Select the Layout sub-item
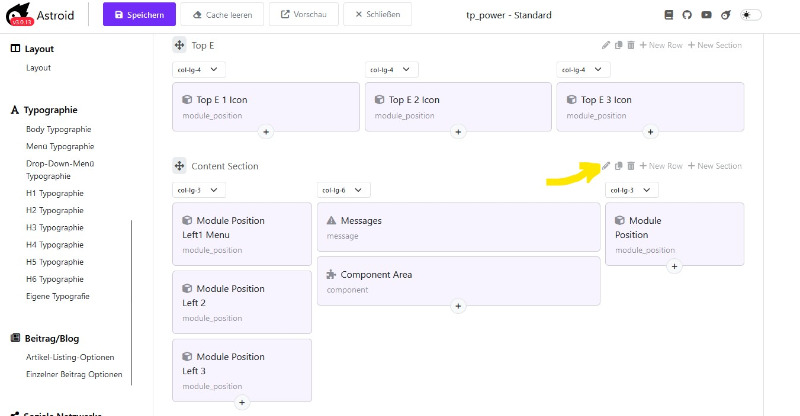Screen dimensions: 800x416 click(38, 67)
